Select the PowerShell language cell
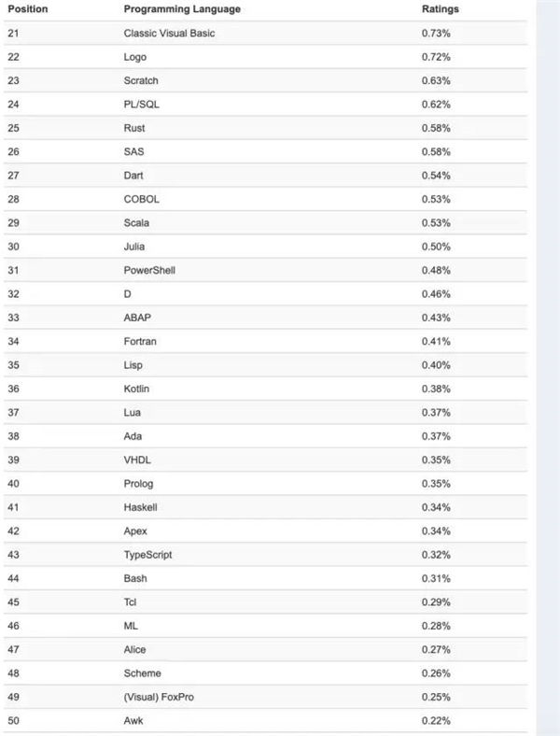This screenshot has width=560, height=736. (x=149, y=270)
